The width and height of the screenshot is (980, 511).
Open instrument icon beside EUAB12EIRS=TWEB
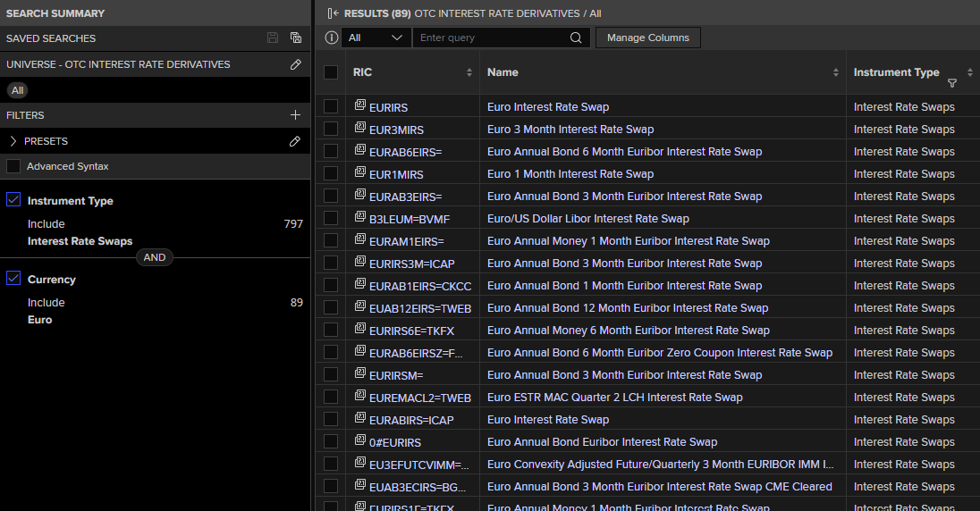[x=360, y=306]
